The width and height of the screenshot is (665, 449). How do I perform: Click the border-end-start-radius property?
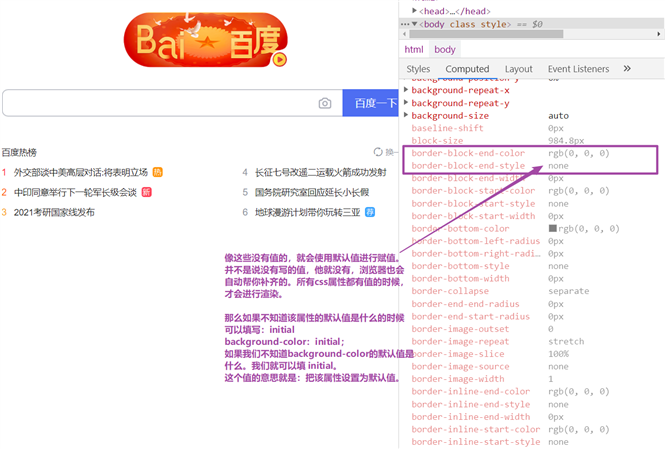[x=470, y=316]
